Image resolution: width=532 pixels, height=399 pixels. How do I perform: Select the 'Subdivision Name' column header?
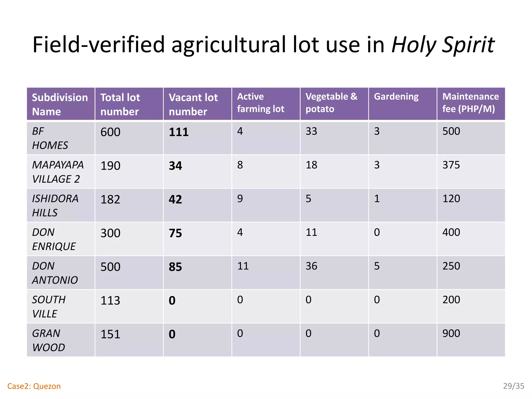(60, 104)
